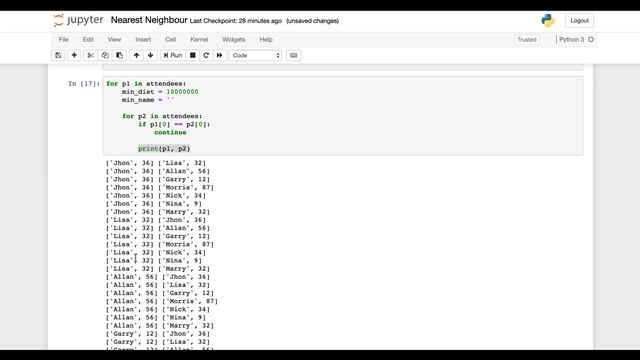
Task: Click output row Allan 56, Garry 12
Action: pos(160,293)
